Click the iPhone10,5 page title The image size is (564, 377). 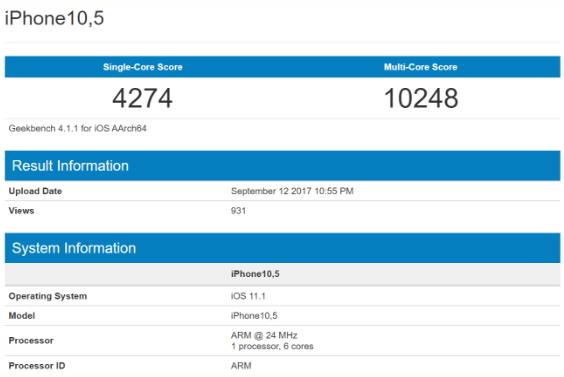click(54, 18)
